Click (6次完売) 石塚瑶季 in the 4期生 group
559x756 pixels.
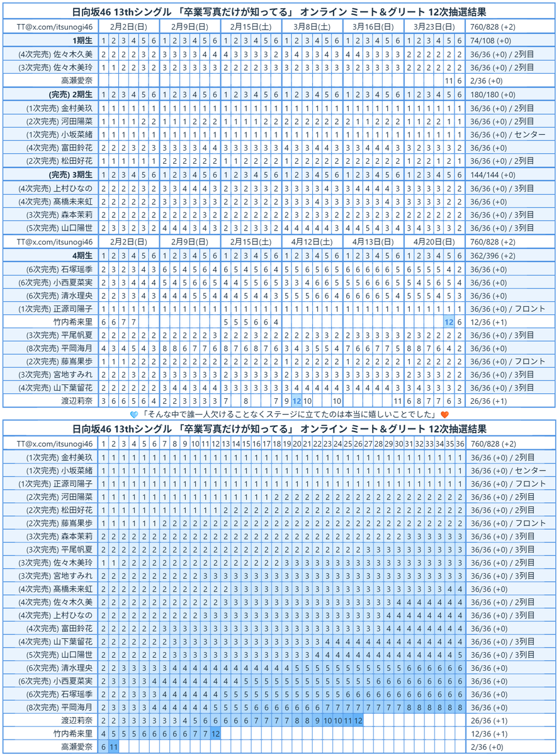pos(60,268)
